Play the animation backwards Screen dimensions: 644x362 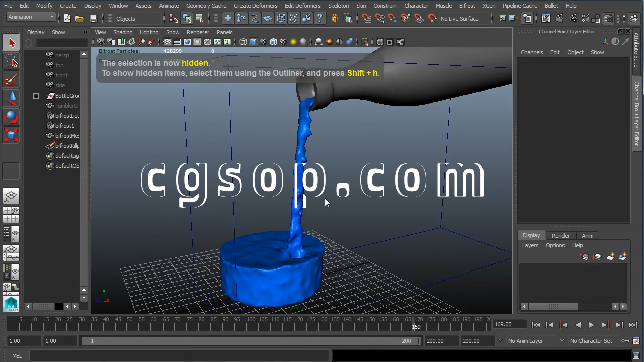point(578,325)
